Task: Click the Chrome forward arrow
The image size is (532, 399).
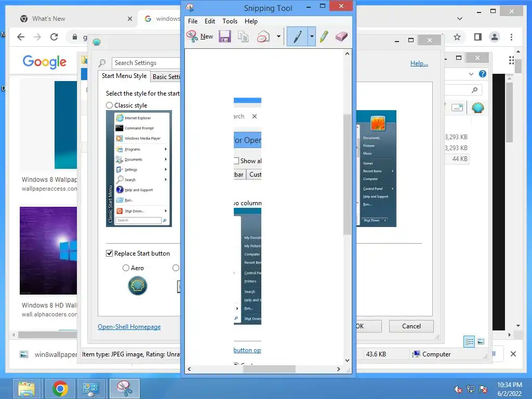Action: click(37, 37)
